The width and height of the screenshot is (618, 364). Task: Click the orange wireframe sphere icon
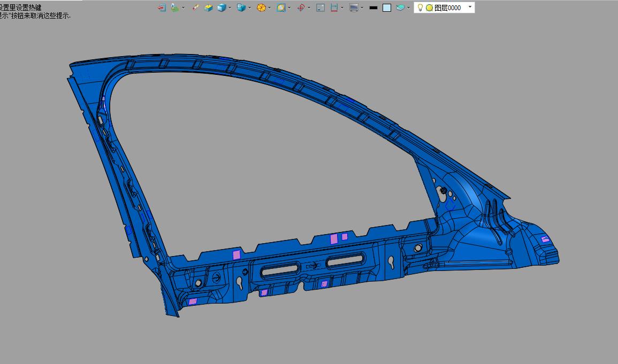pyautogui.click(x=261, y=7)
